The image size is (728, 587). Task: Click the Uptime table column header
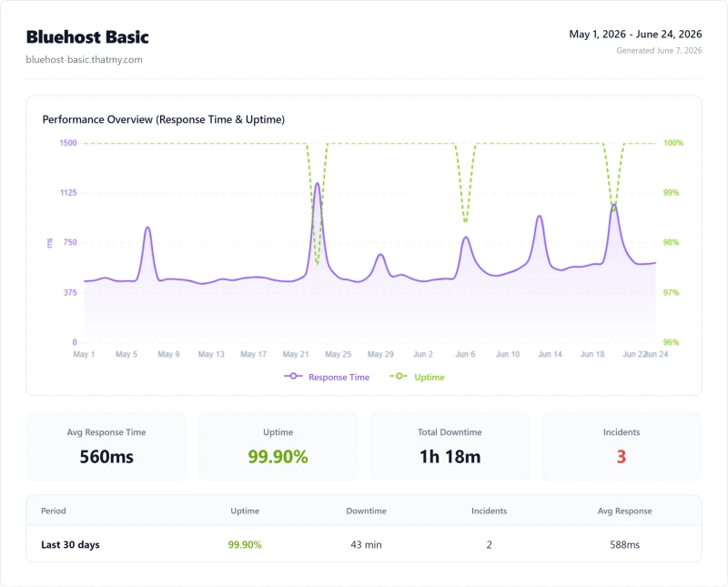coord(245,511)
